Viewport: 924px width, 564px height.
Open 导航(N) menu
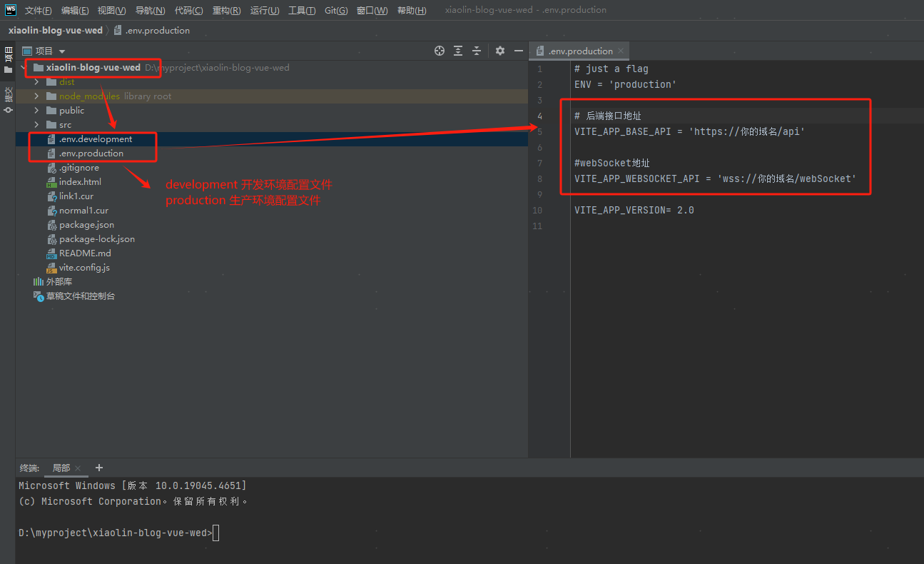pyautogui.click(x=150, y=10)
